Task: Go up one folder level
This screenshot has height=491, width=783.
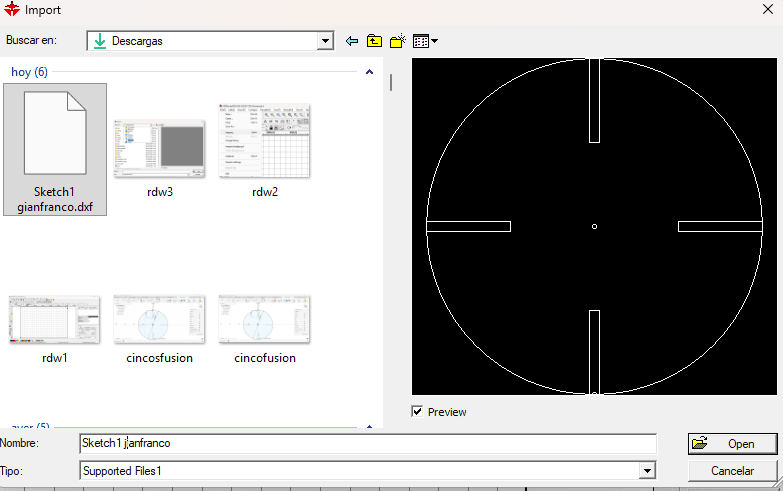Action: 375,41
